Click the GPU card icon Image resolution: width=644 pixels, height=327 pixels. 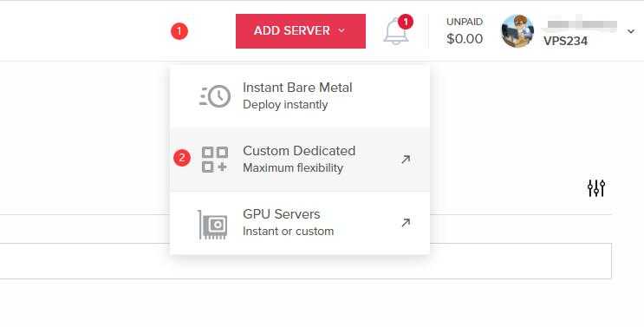212,225
